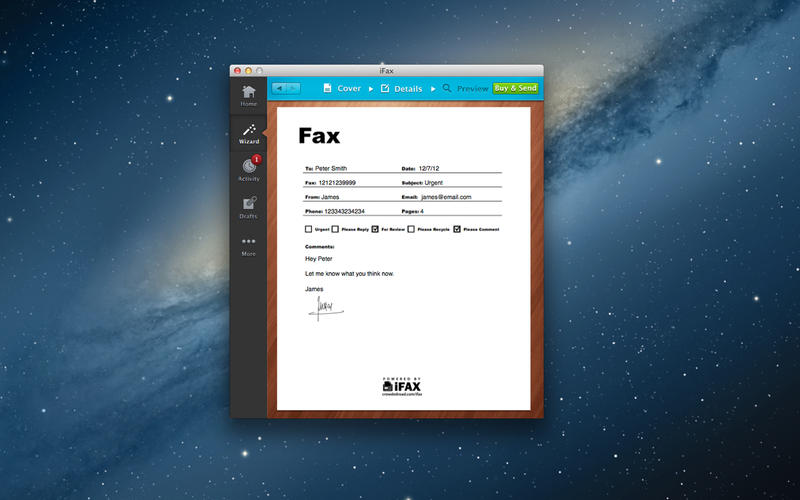
Task: Click the arrow between Cover and Details
Action: 371,89
